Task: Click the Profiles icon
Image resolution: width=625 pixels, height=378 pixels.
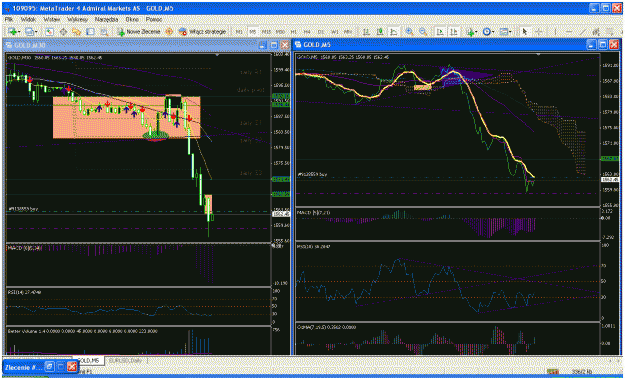Action: (29, 32)
